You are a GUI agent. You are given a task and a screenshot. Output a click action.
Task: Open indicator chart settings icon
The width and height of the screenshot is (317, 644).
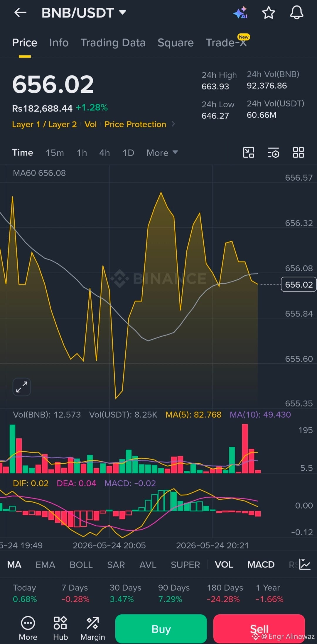[304, 565]
